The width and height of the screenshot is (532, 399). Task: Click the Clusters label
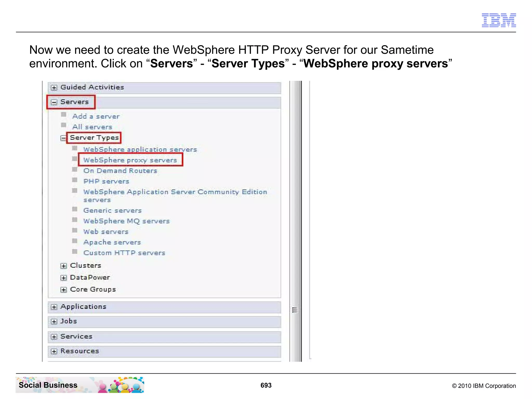click(x=85, y=265)
